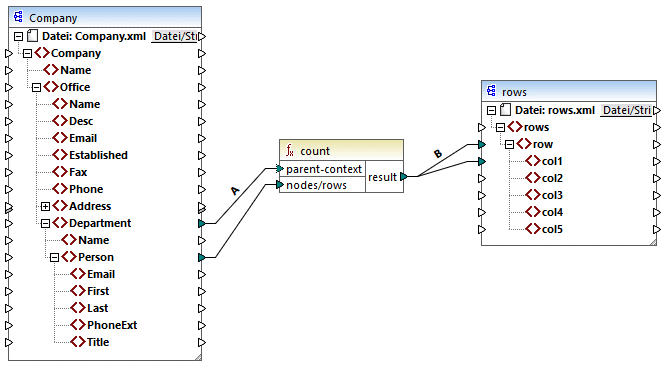Click the rows.xml file document icon
The width and height of the screenshot is (664, 365).
[x=505, y=110]
